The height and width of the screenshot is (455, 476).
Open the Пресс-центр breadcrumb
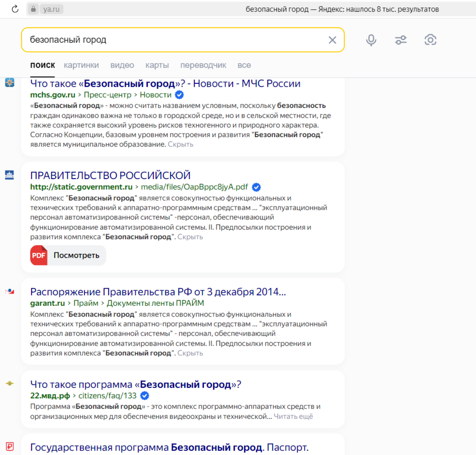[108, 95]
